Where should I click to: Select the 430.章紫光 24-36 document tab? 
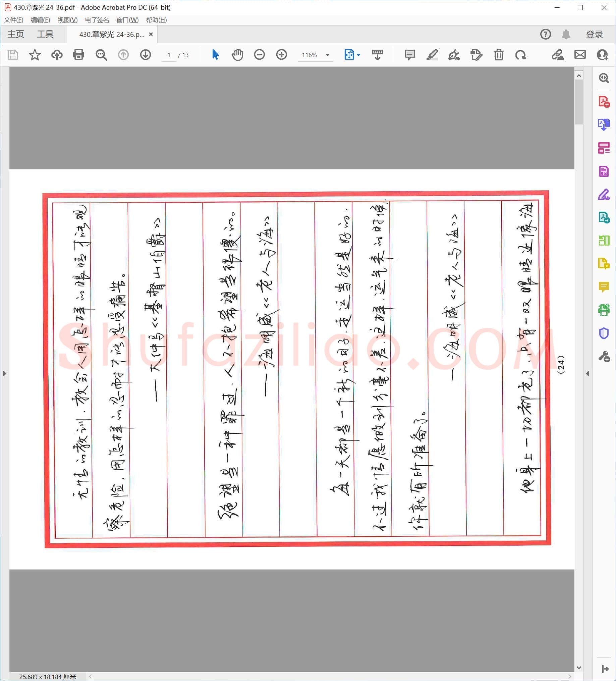pyautogui.click(x=111, y=35)
